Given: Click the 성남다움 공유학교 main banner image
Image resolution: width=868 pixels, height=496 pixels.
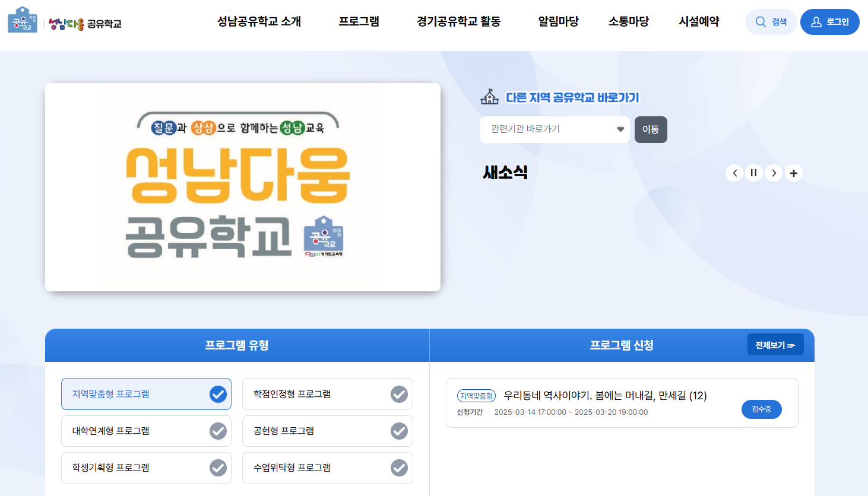Looking at the screenshot, I should [x=243, y=187].
